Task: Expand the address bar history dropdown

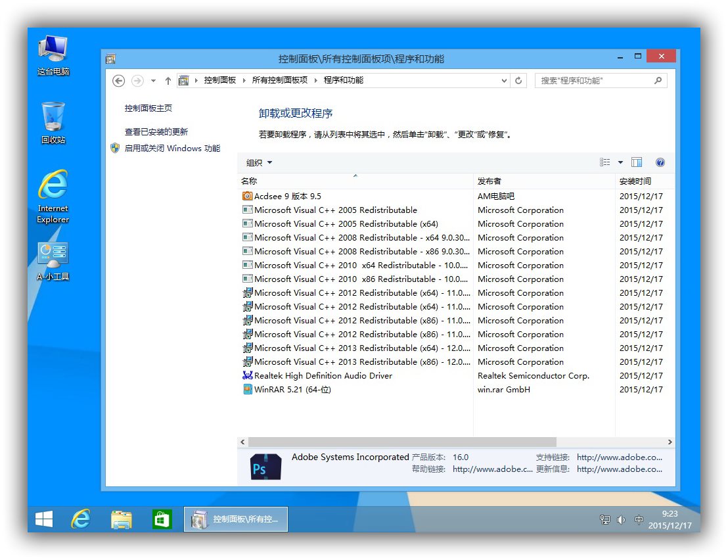Action: point(504,81)
